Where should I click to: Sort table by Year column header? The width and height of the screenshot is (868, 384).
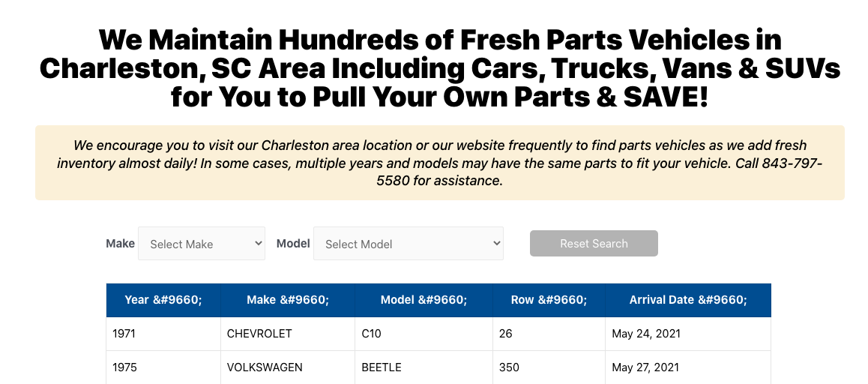163,300
